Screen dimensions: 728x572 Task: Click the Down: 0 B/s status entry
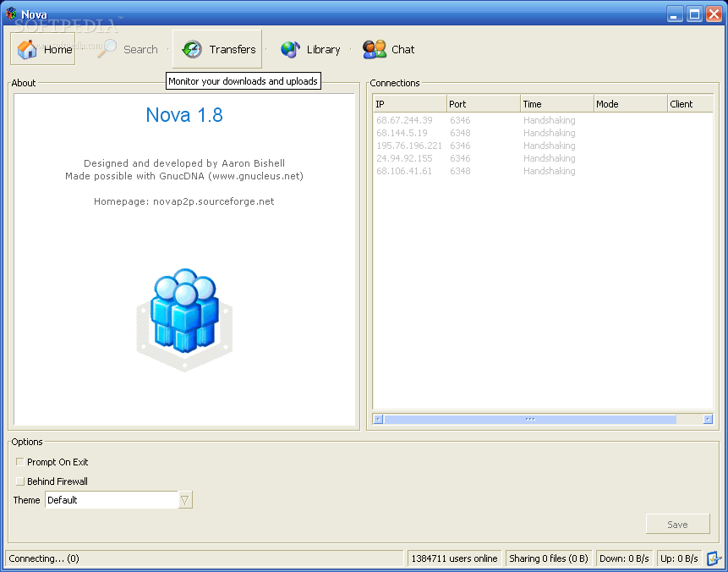click(x=624, y=558)
